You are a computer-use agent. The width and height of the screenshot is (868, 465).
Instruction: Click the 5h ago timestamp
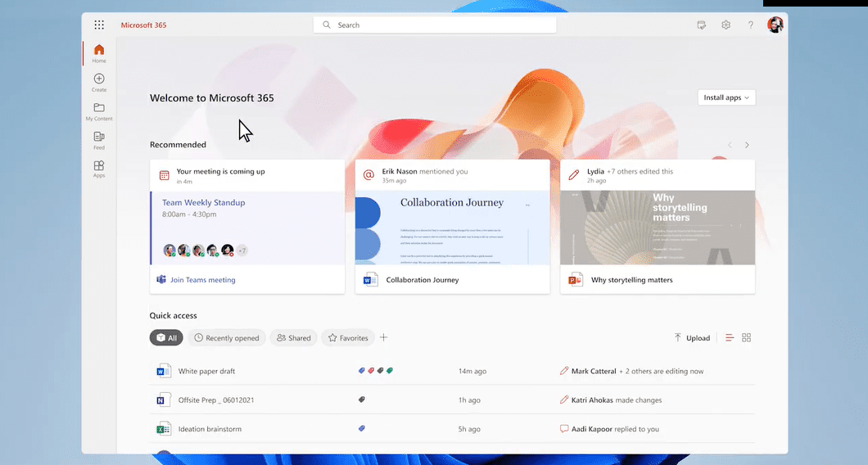pos(469,429)
